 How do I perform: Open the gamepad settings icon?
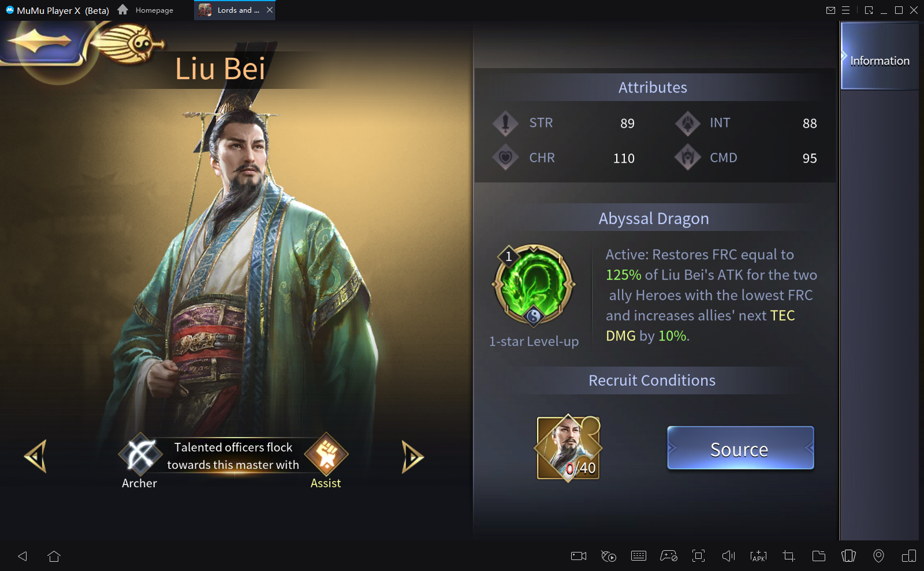pos(669,556)
